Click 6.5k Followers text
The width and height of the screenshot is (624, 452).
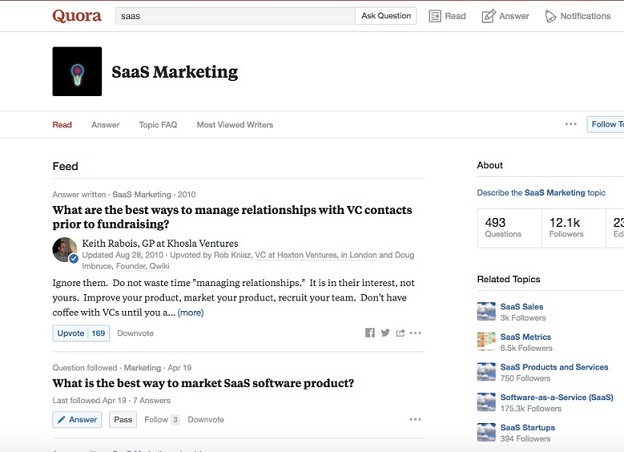pyautogui.click(x=526, y=348)
